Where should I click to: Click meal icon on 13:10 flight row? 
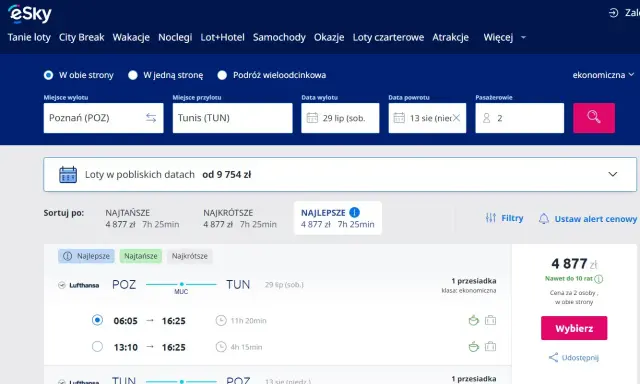pyautogui.click(x=473, y=347)
